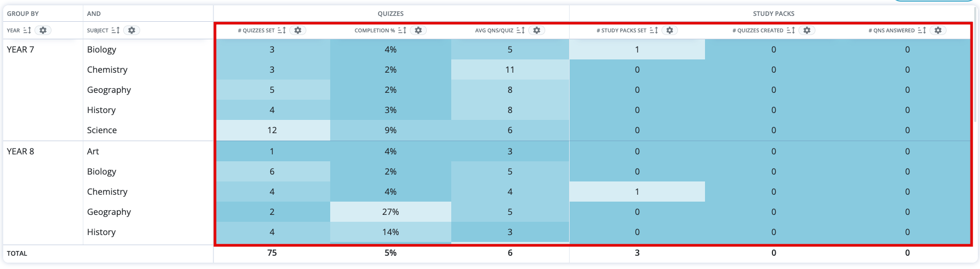Open gear settings for # QUIZZES SET
This screenshot has width=980, height=269.
coord(298,31)
